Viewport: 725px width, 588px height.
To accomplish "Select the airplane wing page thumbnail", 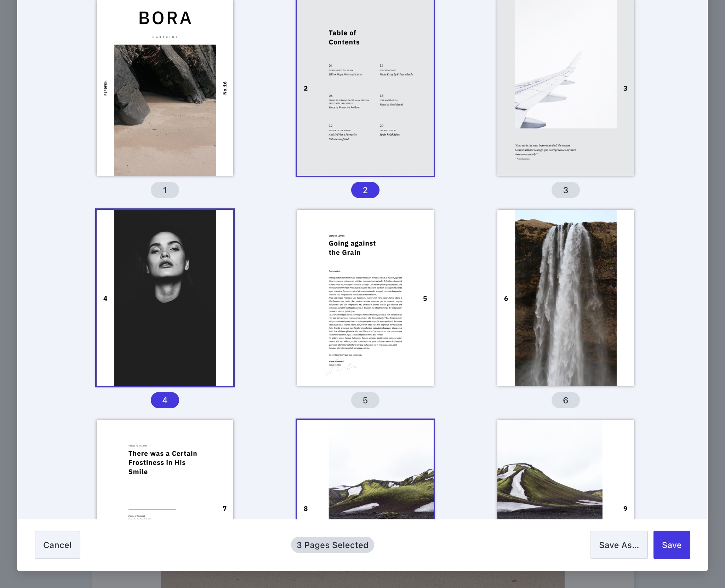I will coord(565,88).
